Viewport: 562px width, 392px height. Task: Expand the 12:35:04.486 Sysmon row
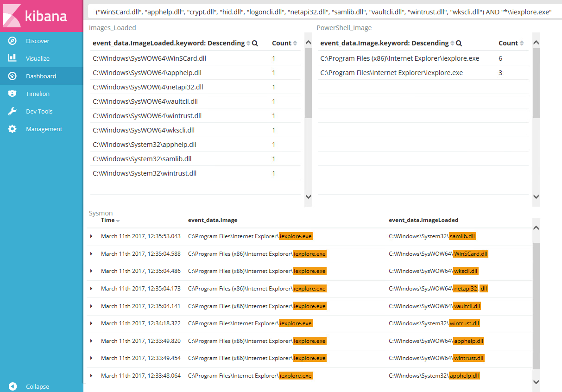point(91,271)
